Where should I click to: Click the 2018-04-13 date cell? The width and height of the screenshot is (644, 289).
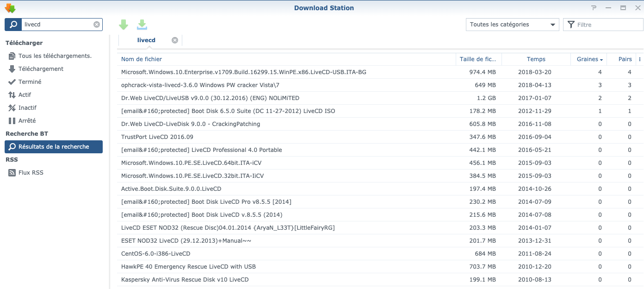tap(535, 85)
